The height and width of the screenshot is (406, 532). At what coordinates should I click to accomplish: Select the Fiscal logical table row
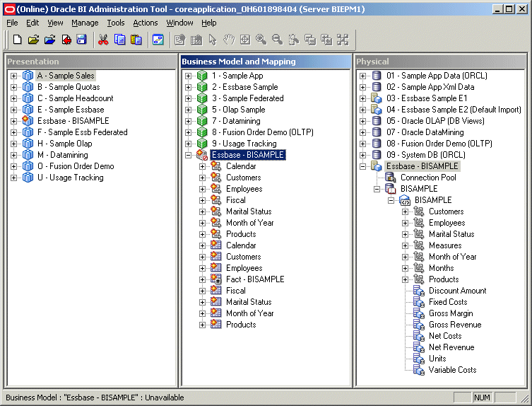click(236, 291)
